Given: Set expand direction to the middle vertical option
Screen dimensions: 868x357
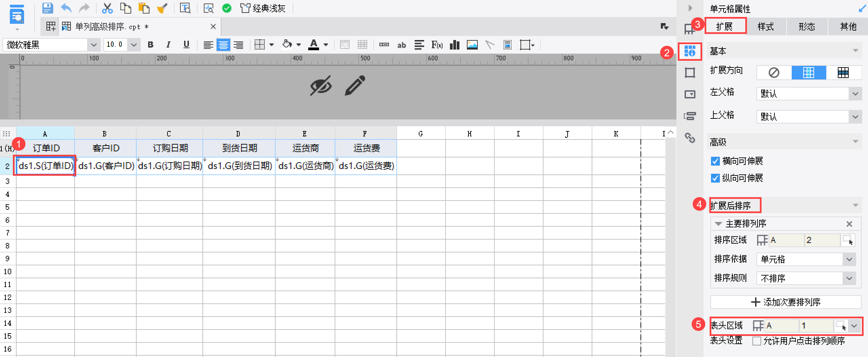Looking at the screenshot, I should tap(809, 73).
